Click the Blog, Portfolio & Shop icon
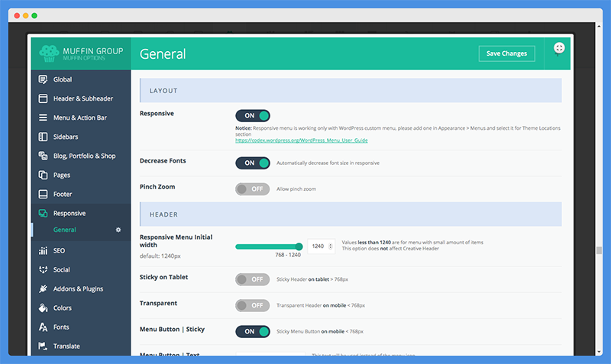The image size is (611, 364). (x=43, y=156)
